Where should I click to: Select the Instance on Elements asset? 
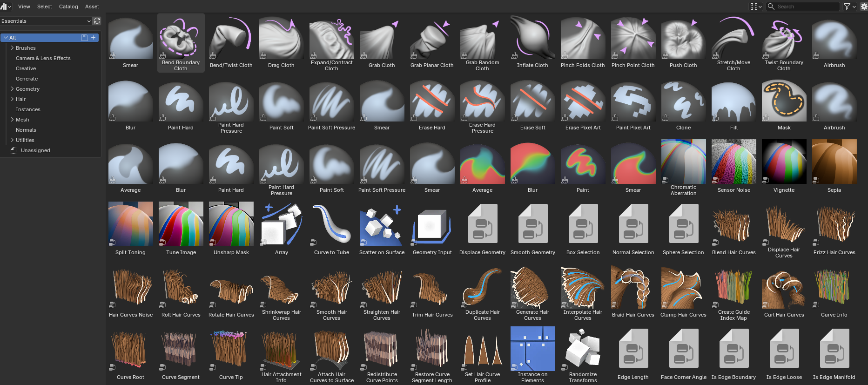click(x=533, y=355)
